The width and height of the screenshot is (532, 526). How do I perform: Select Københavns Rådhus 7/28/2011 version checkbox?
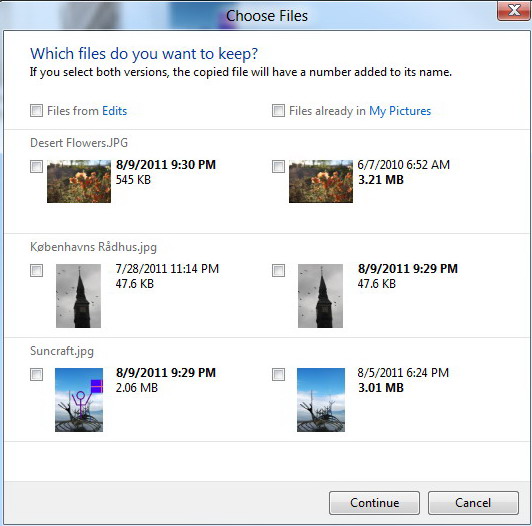(x=36, y=271)
